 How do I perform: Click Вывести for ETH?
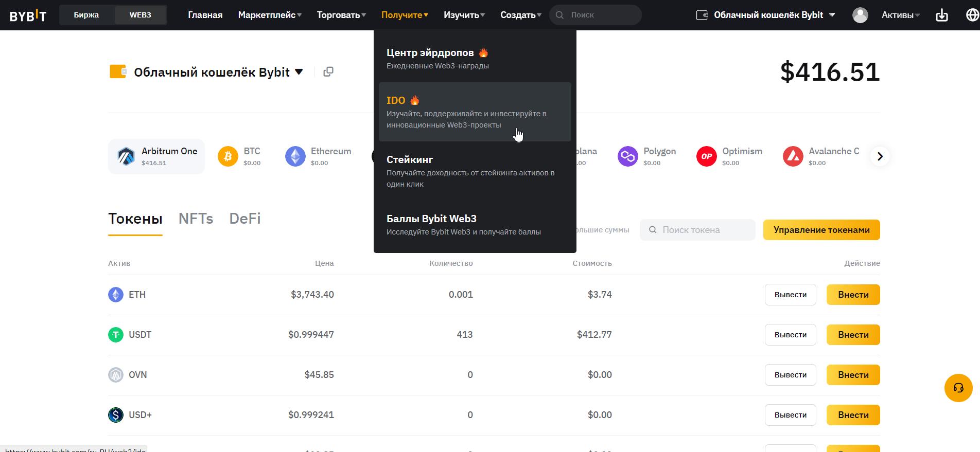tap(791, 295)
